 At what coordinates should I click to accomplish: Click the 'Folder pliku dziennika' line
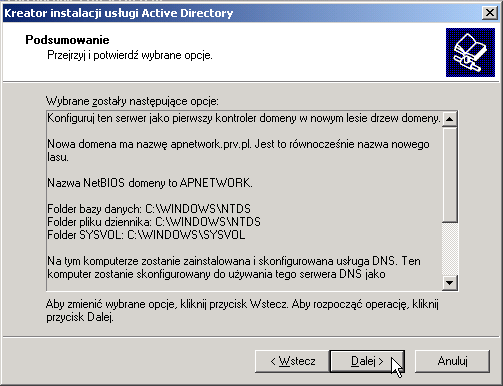point(154,222)
